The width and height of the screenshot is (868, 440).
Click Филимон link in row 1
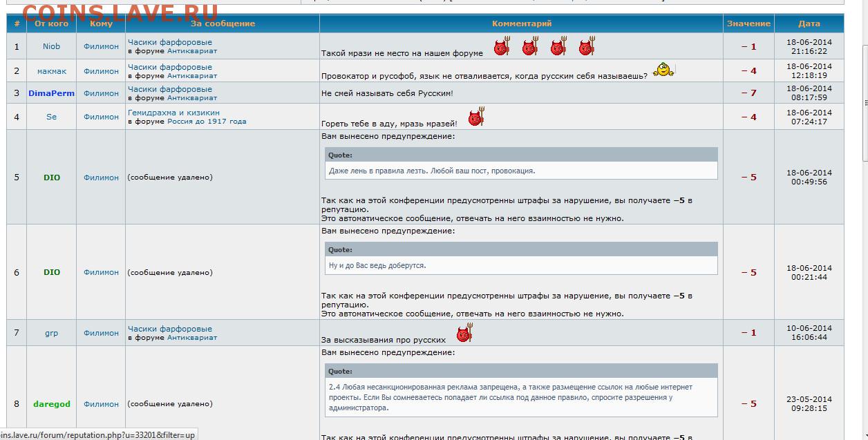coord(101,46)
